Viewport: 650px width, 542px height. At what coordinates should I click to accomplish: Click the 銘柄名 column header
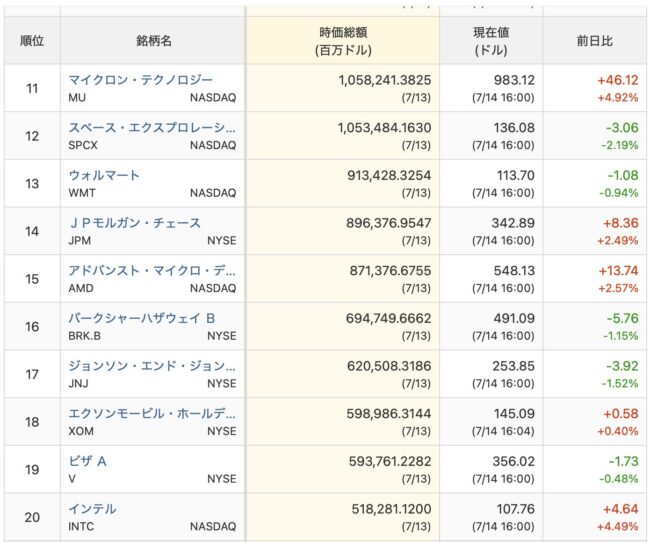click(153, 41)
